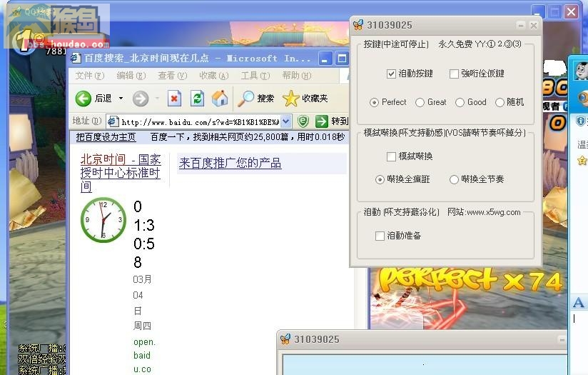Click the analog clock image in Baidu result
The image size is (588, 375).
click(x=103, y=220)
